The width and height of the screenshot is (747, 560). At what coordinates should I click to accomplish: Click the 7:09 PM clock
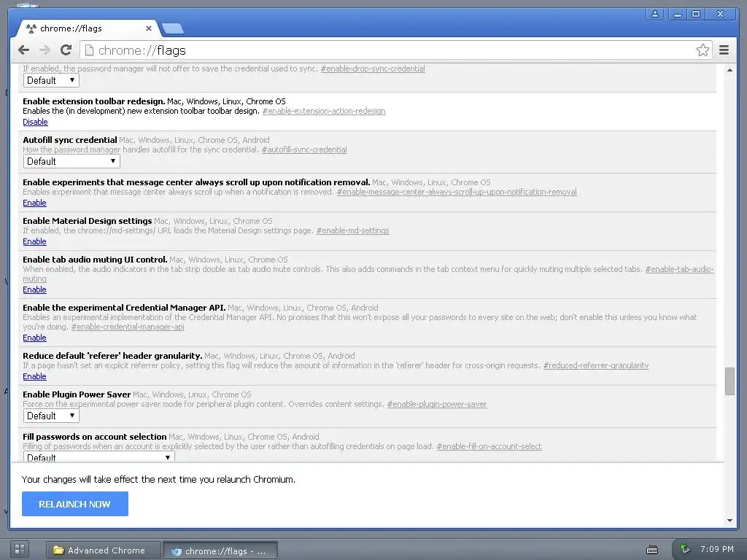[x=717, y=549]
